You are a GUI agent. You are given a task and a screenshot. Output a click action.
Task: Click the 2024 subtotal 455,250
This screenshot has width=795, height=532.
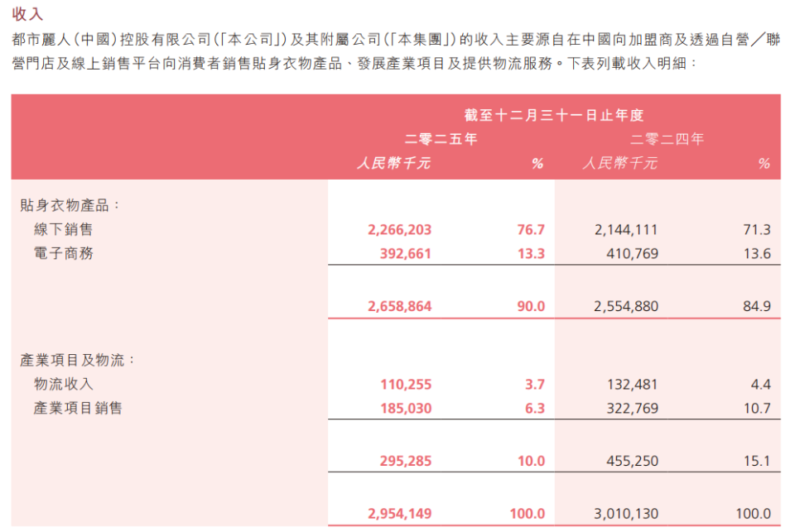point(632,461)
